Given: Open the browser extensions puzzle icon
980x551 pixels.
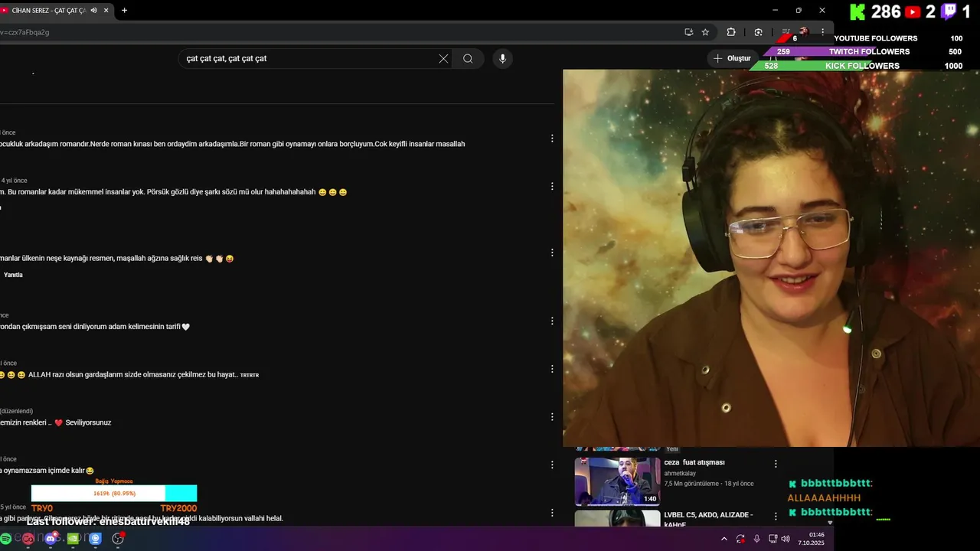Looking at the screenshot, I should [730, 32].
